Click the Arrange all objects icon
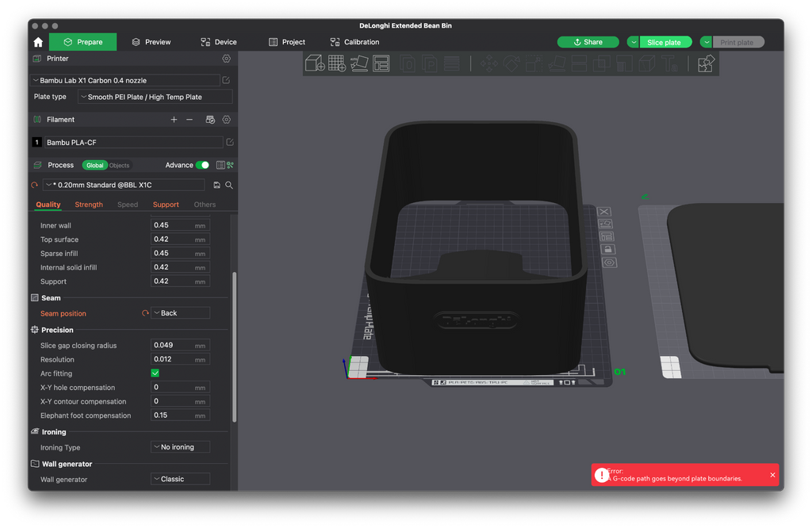The width and height of the screenshot is (812, 528). [x=381, y=63]
